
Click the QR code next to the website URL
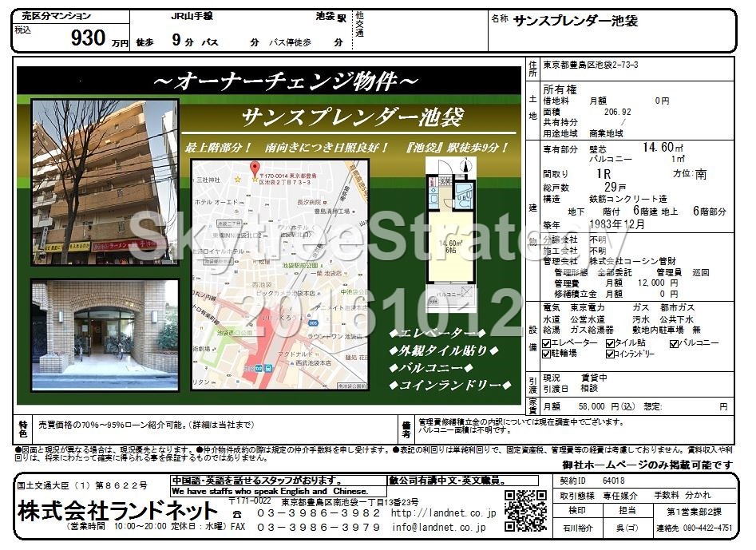point(525,510)
